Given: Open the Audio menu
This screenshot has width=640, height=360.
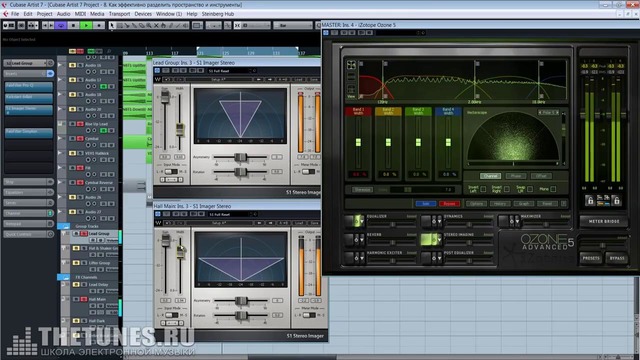Looking at the screenshot, I should tap(64, 14).
